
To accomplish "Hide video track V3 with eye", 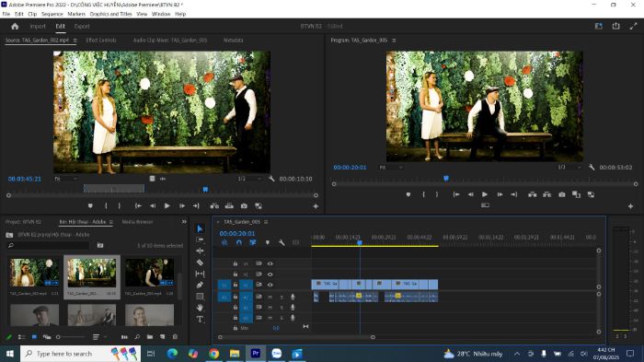I will 270,263.
